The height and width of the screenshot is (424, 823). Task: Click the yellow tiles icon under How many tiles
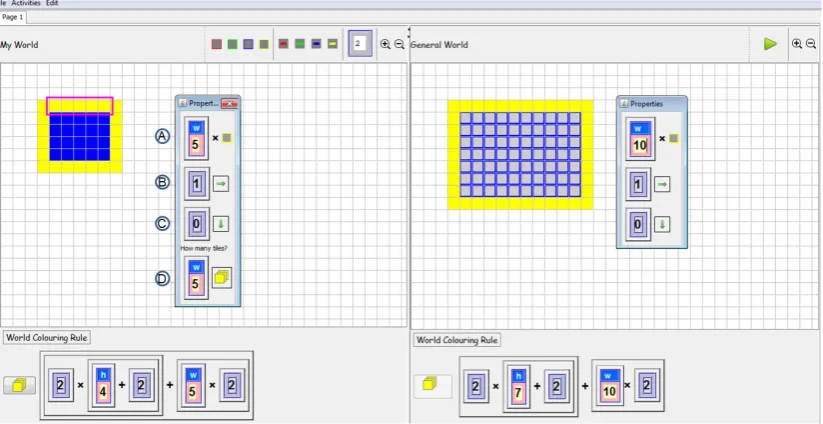[221, 278]
